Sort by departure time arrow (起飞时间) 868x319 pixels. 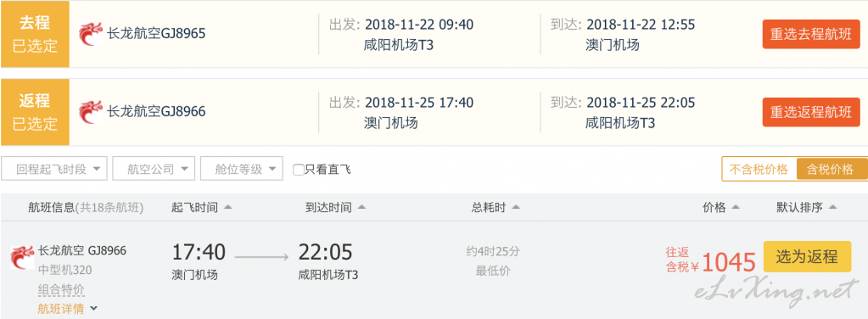point(227,208)
